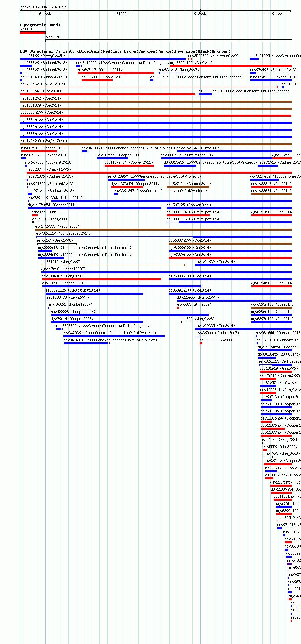Click the nsv607124 (Cooper2011) label
301x644 pixels.
pos(189,184)
